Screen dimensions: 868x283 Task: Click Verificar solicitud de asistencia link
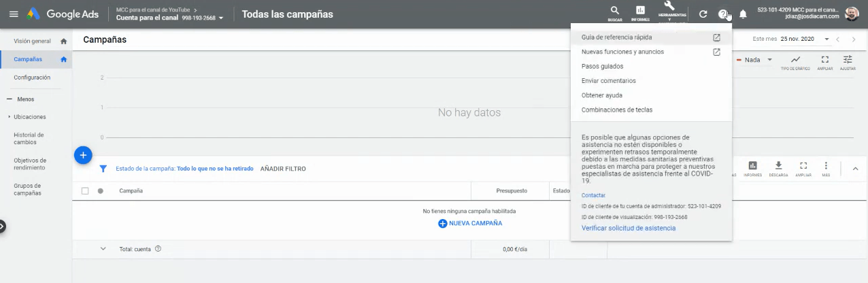[629, 228]
